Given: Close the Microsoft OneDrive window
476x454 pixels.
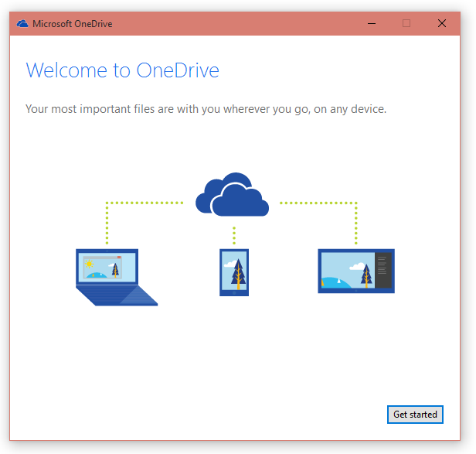Looking at the screenshot, I should pos(442,23).
